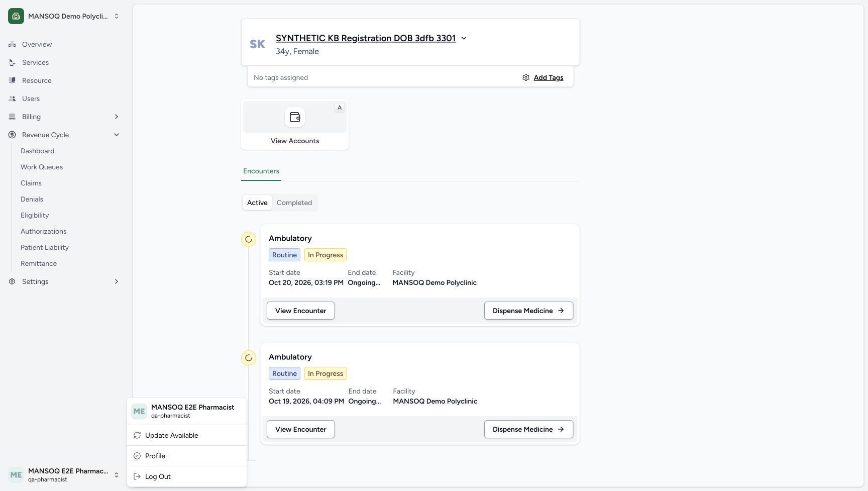Open Eligibility in Revenue Cycle

click(35, 215)
